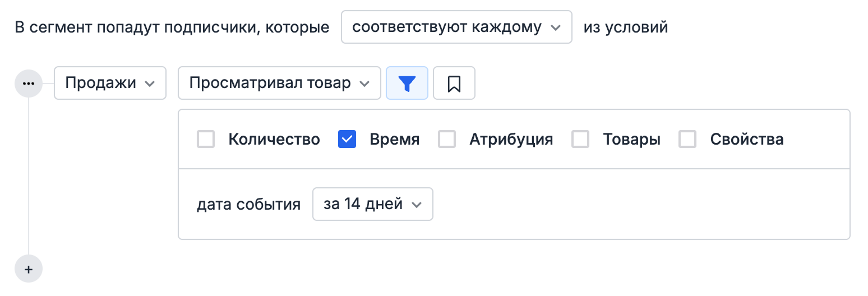Tick the Свойства checkbox

point(687,140)
